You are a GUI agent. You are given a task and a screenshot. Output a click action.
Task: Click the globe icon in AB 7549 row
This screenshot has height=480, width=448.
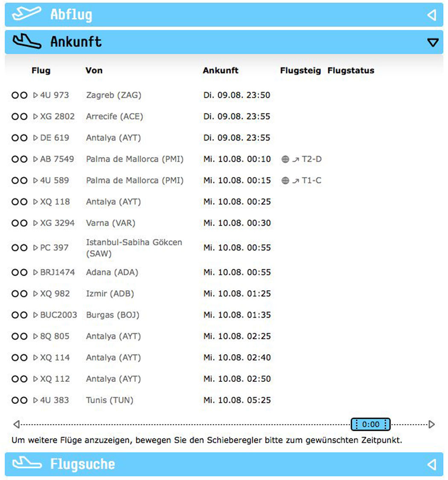point(285,159)
